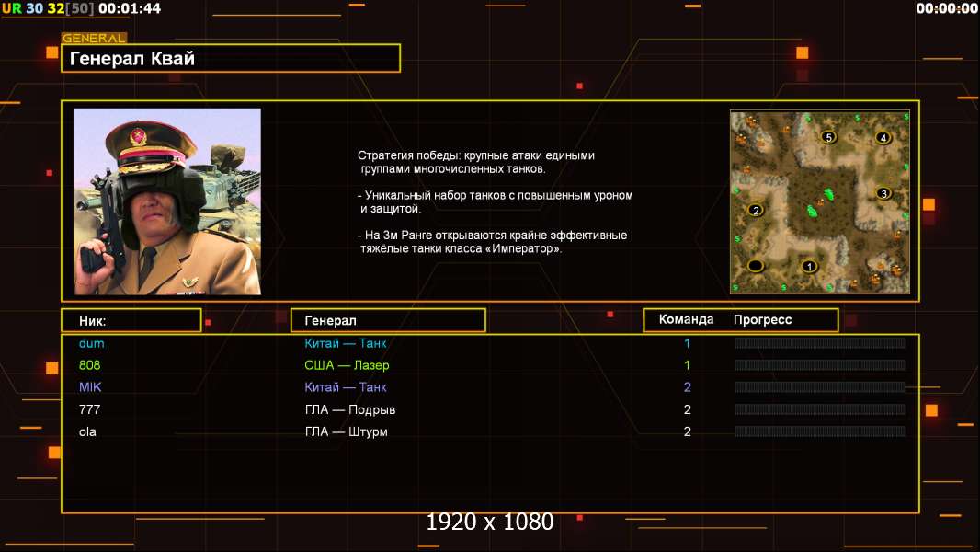Select player "dum" in the list

coord(92,343)
